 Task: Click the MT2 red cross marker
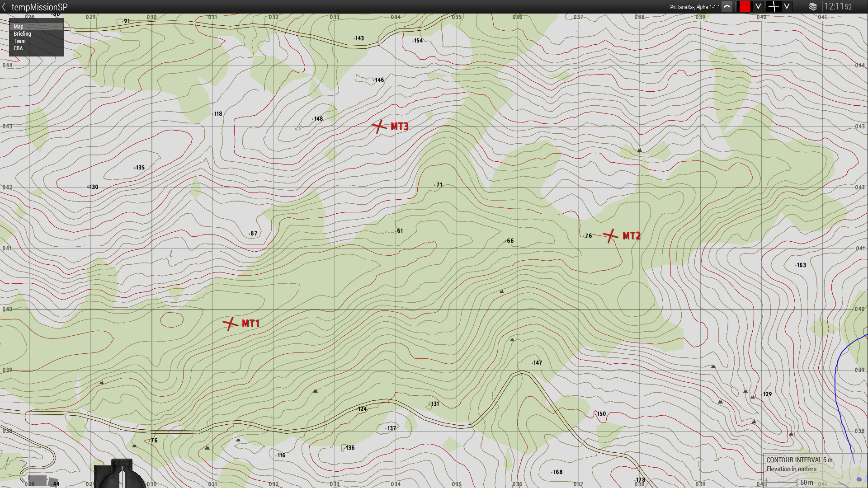coord(610,235)
